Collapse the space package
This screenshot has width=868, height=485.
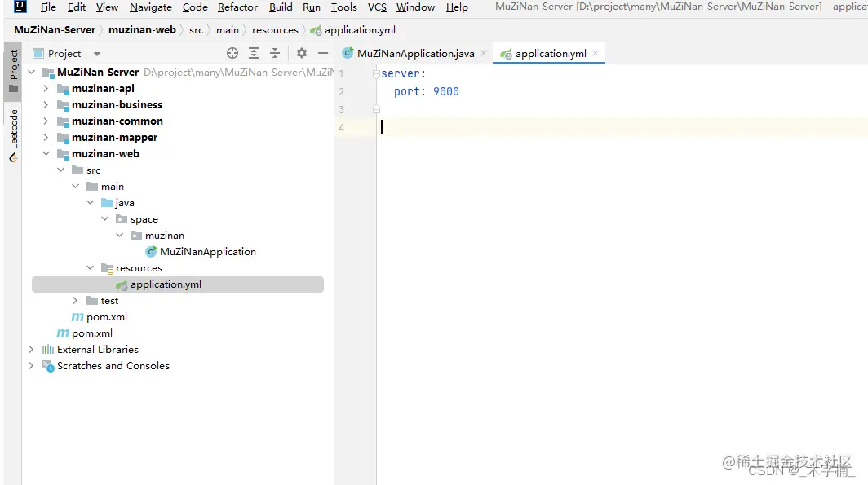104,219
